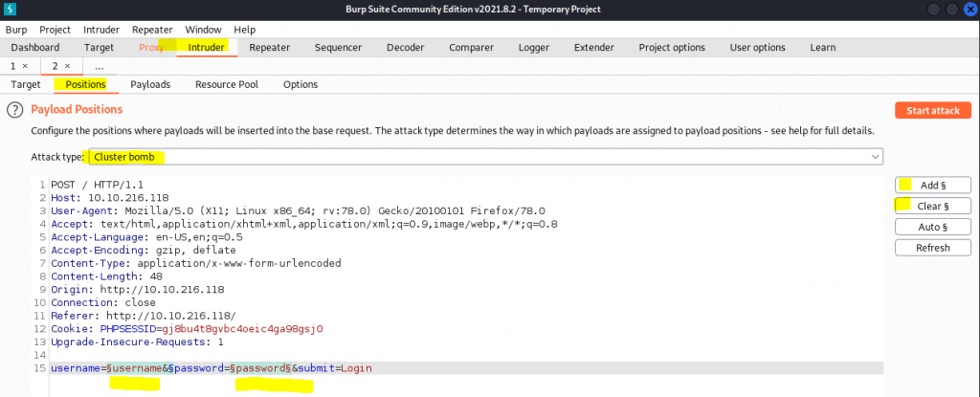Open the Learn tab
The image size is (980, 397).
pyautogui.click(x=822, y=48)
